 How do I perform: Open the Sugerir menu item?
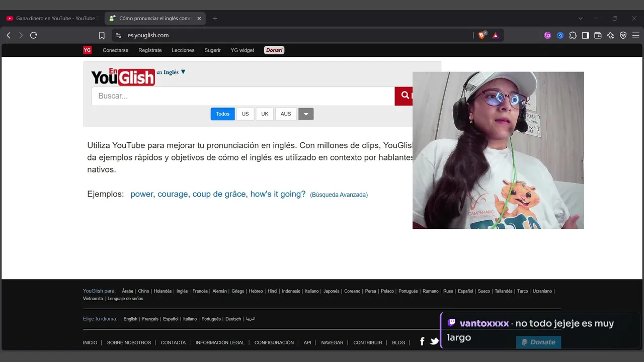click(x=212, y=50)
